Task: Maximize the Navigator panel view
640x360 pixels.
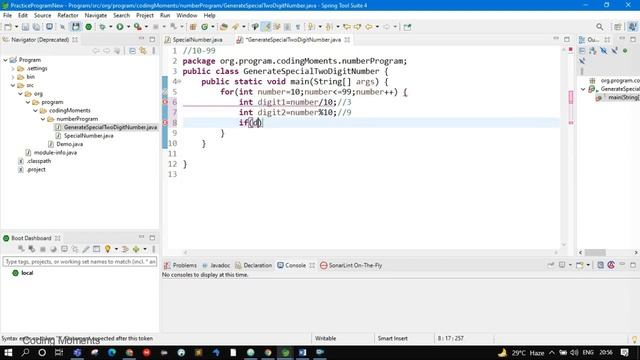Action: (152, 40)
